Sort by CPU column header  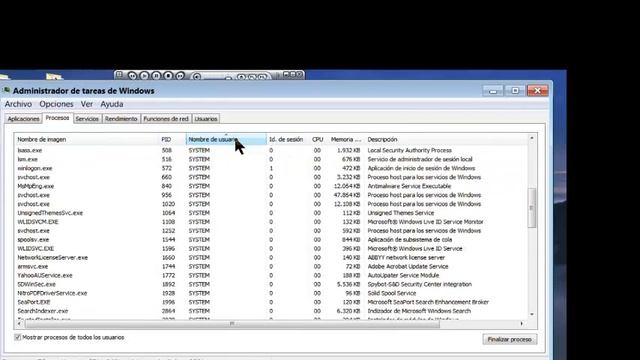coord(318,140)
